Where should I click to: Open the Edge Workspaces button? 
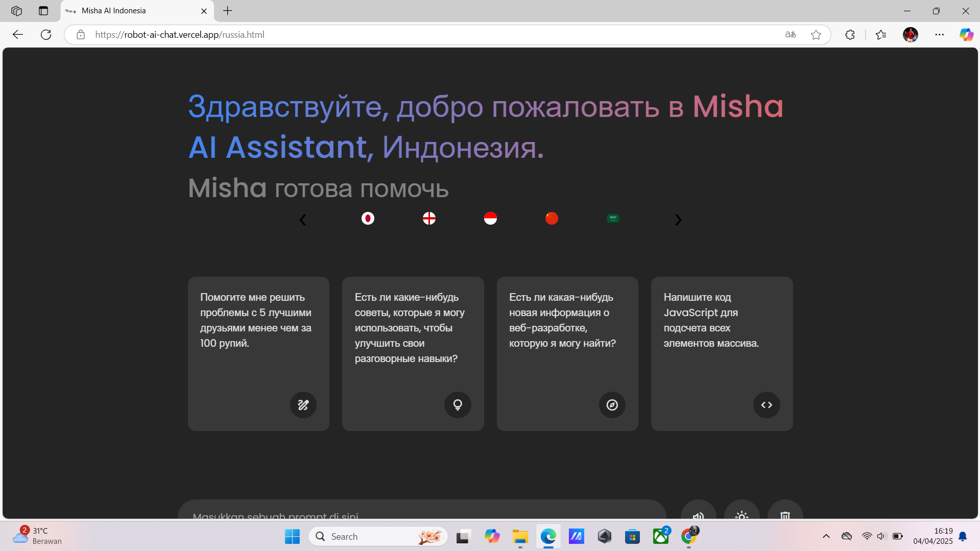[16, 11]
